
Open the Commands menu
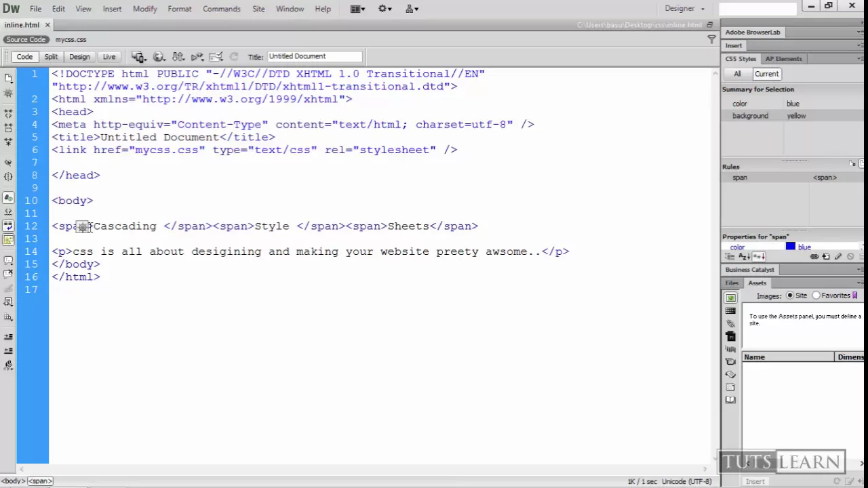tap(222, 9)
